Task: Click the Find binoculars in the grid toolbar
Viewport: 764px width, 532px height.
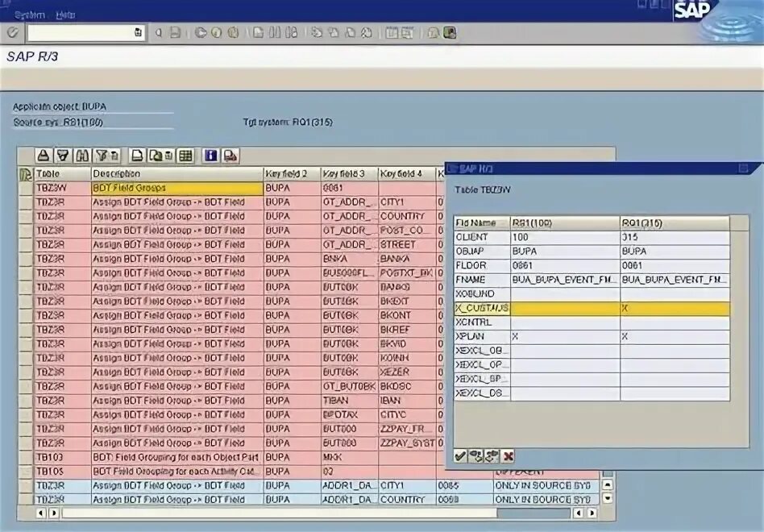Action: pyautogui.click(x=81, y=156)
